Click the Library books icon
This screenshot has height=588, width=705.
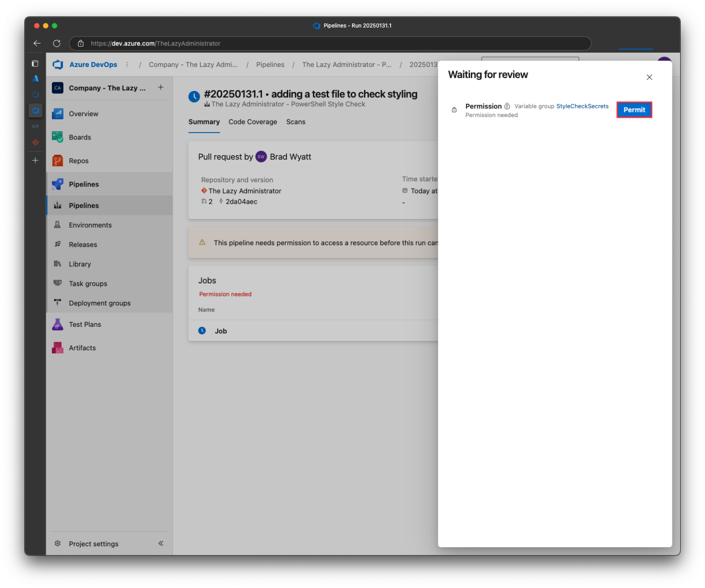(x=57, y=263)
